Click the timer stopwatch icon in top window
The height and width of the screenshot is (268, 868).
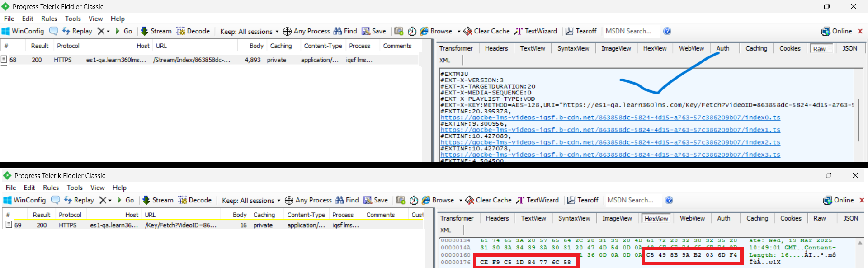(x=412, y=31)
